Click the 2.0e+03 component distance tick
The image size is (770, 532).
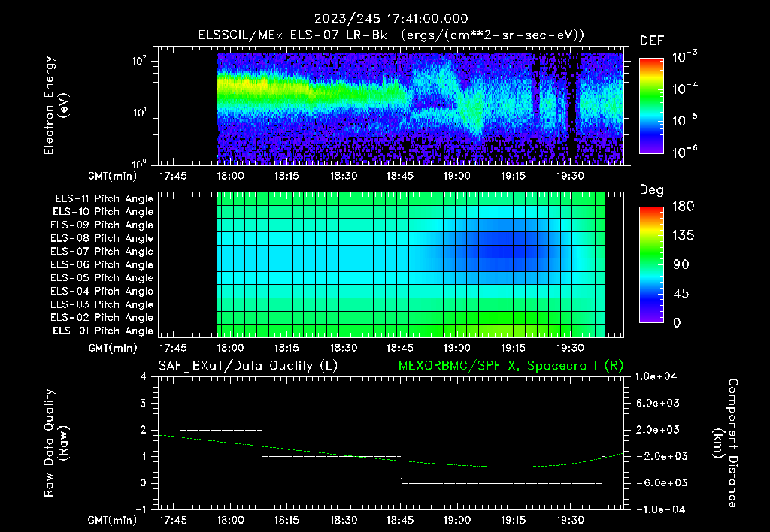[657, 429]
